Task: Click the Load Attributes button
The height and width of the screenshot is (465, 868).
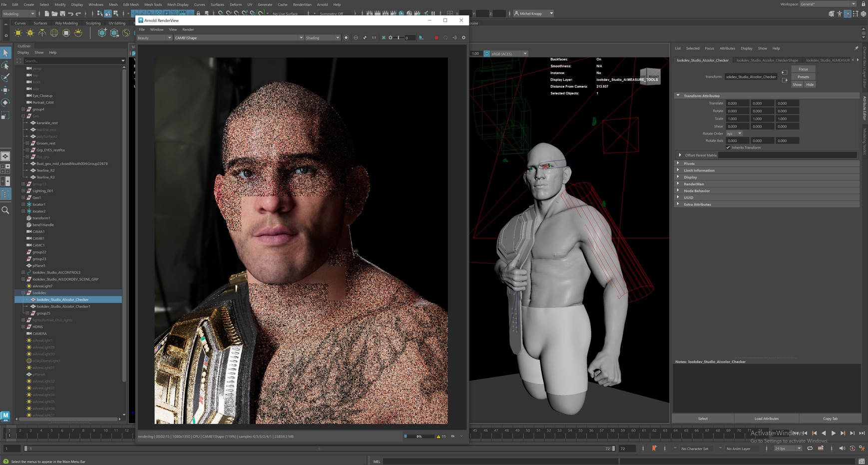Action: (x=766, y=419)
